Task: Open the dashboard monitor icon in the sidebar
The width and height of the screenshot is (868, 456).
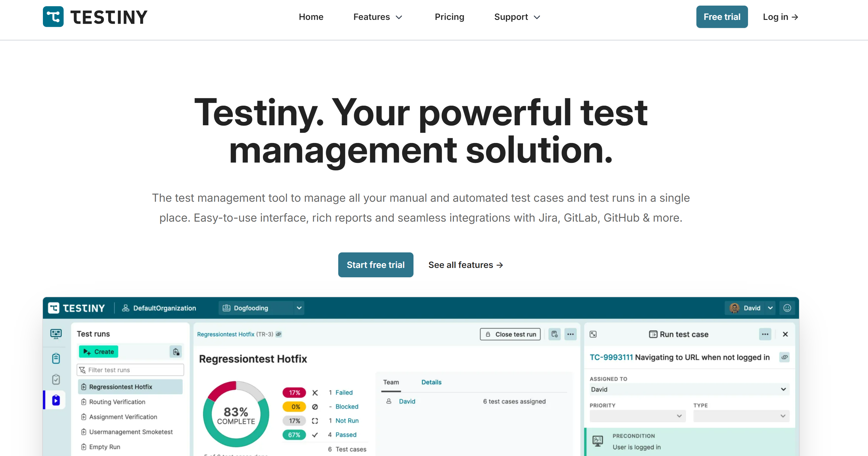Action: (56, 334)
